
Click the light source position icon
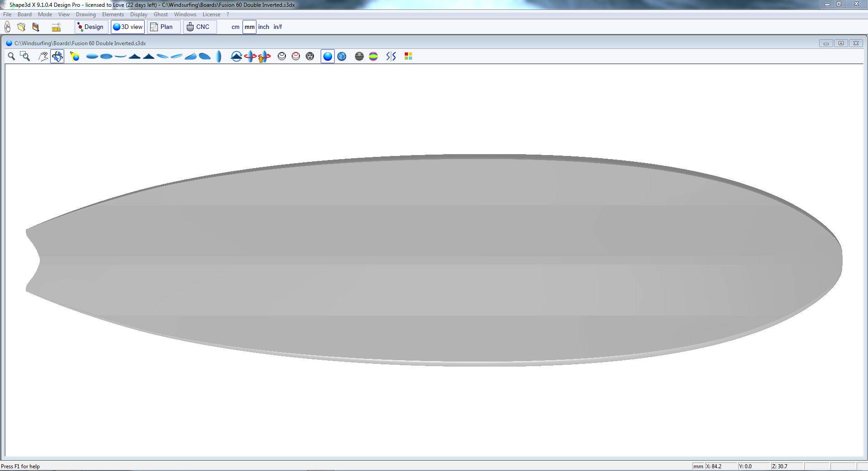coord(75,56)
